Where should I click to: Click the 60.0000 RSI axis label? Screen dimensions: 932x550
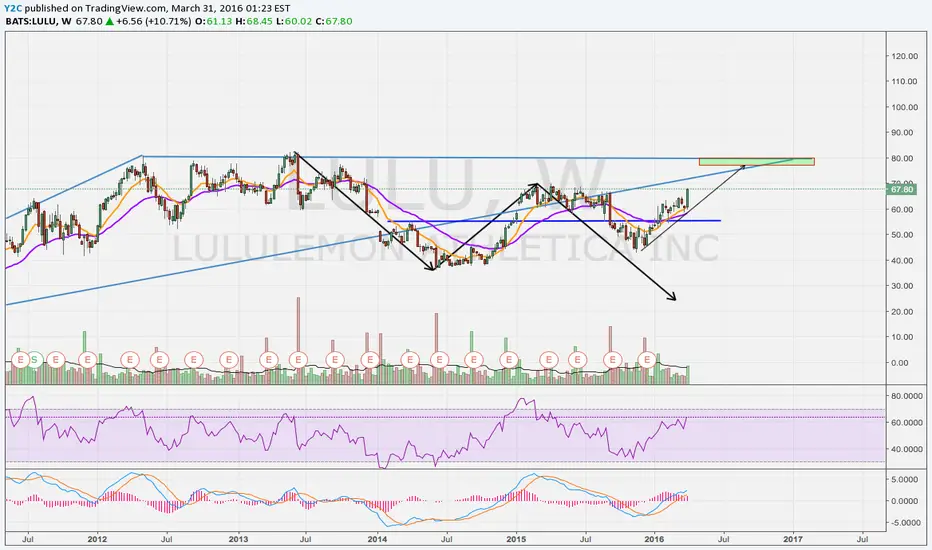(906, 423)
